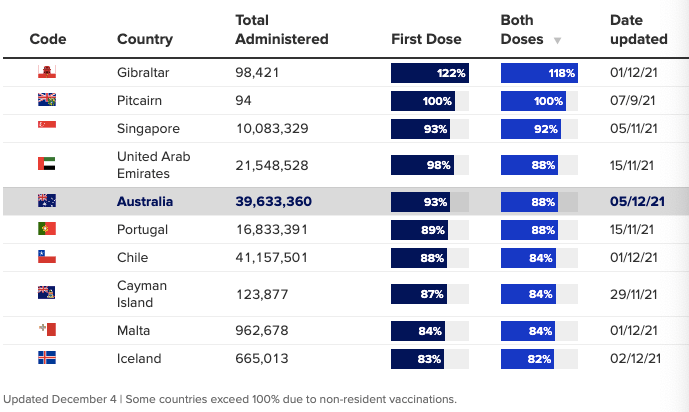Select the highlighted Australia country name
This screenshot has width=689, height=412.
click(x=145, y=202)
